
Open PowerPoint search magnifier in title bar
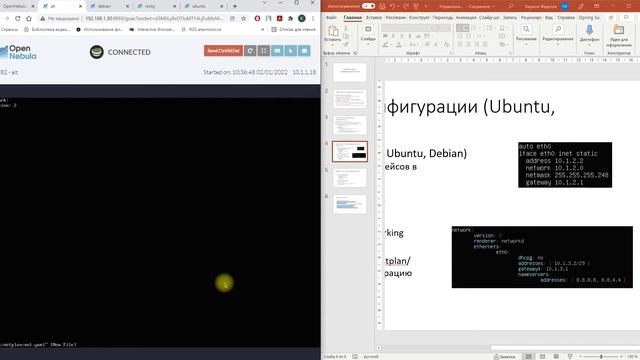(x=511, y=6)
